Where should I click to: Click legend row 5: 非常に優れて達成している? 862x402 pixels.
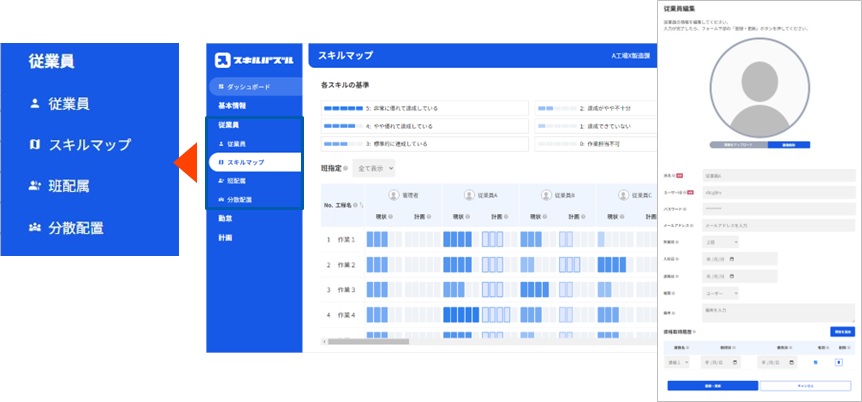click(424, 108)
